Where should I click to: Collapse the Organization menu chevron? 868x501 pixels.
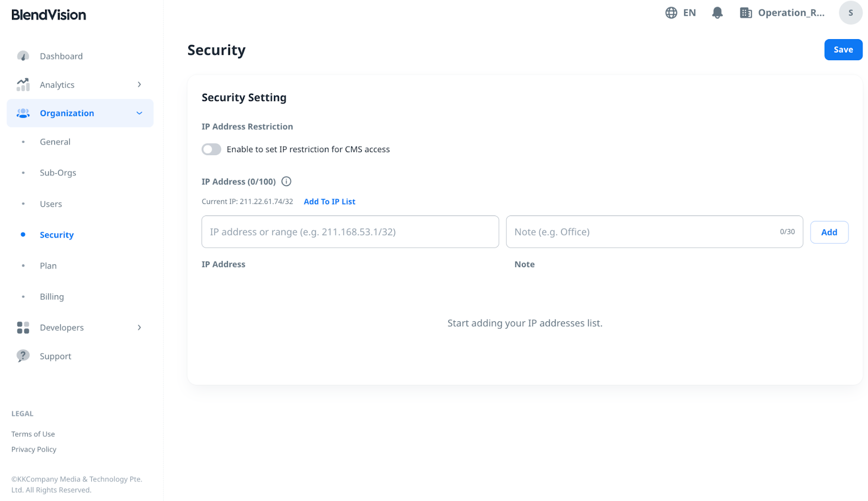[x=139, y=113]
